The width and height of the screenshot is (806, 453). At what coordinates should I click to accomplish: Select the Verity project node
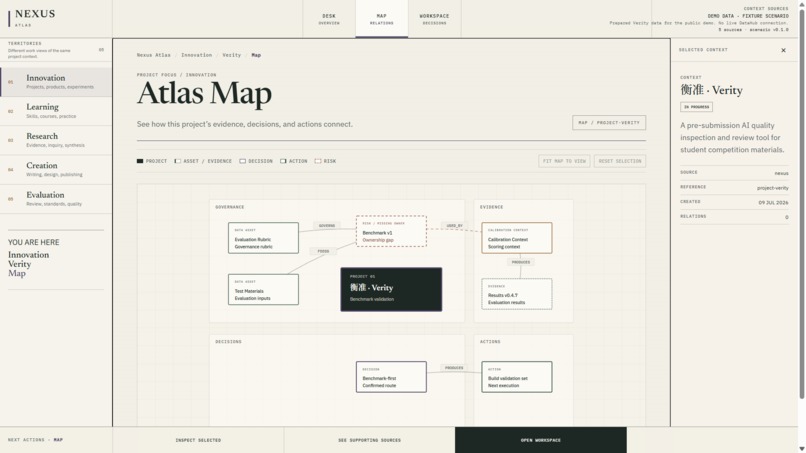[x=391, y=289]
